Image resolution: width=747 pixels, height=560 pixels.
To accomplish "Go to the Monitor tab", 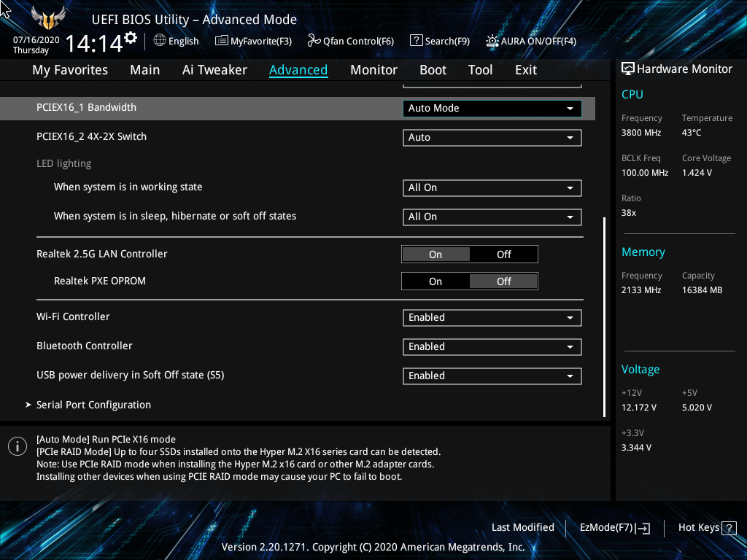I will pyautogui.click(x=373, y=69).
